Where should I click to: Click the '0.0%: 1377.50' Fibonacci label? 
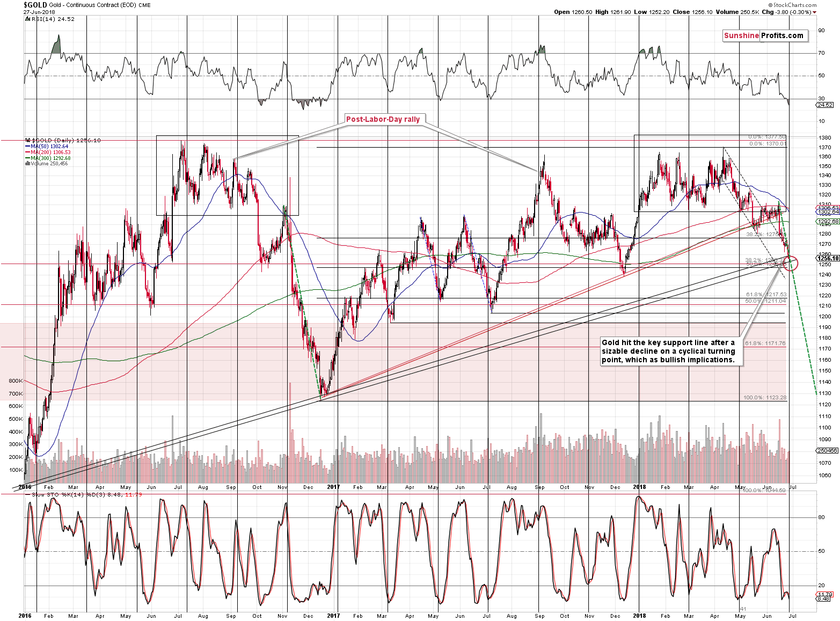tap(768, 137)
